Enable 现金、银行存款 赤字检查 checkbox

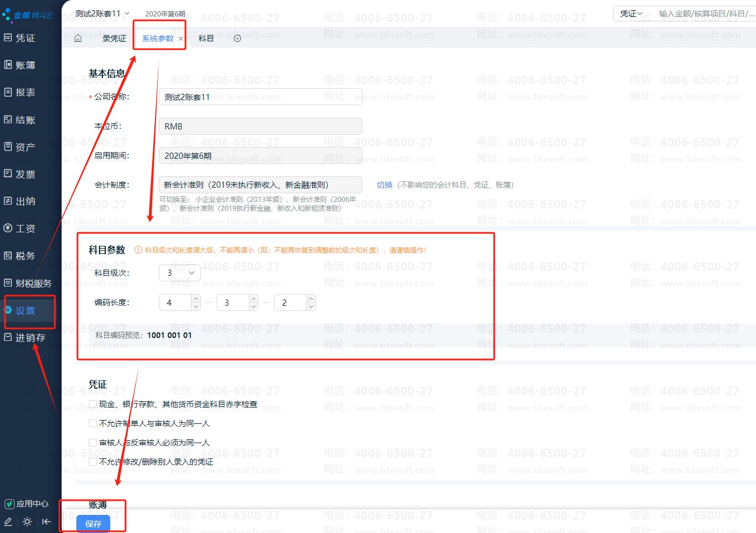tap(93, 404)
